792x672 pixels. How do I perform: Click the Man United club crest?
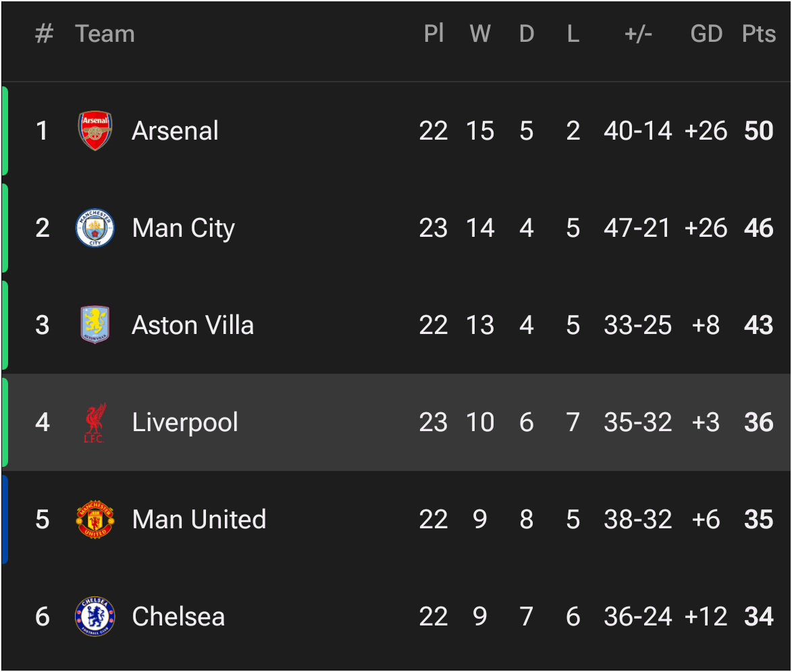click(95, 520)
